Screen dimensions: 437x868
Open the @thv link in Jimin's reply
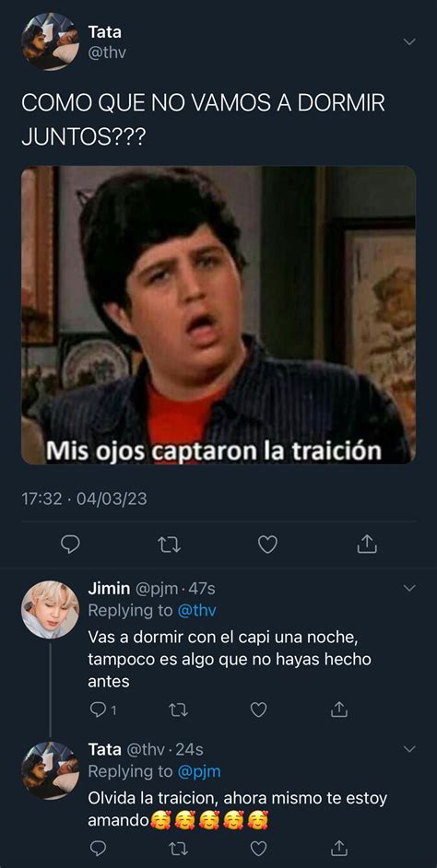196,611
